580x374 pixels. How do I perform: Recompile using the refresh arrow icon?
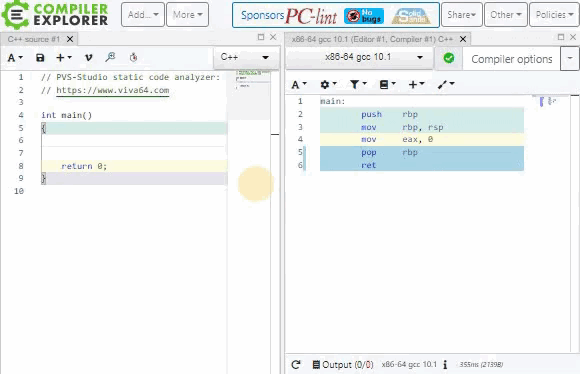pyautogui.click(x=296, y=365)
